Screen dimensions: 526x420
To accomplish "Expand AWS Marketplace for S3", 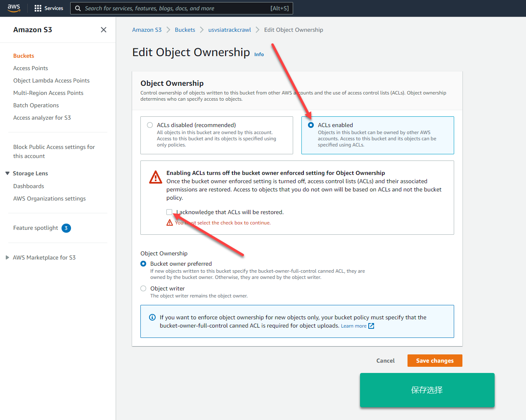I will (7, 257).
